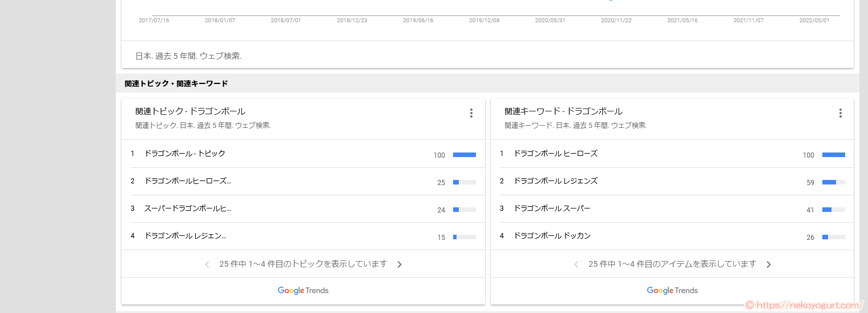Click the 2018/07/01 axis date label
Image resolution: width=868 pixels, height=313 pixels.
click(x=286, y=21)
